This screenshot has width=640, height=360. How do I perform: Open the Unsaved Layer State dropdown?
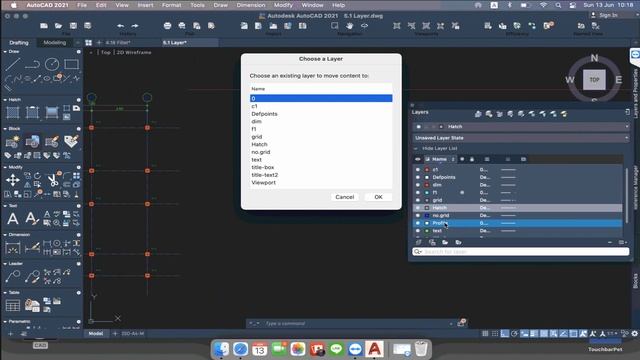tap(521, 138)
